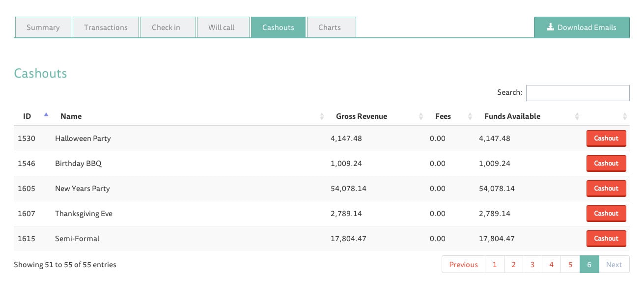Sort by Gross Revenue column arrows
Viewport: 644px width, 301px height.
pos(421,116)
